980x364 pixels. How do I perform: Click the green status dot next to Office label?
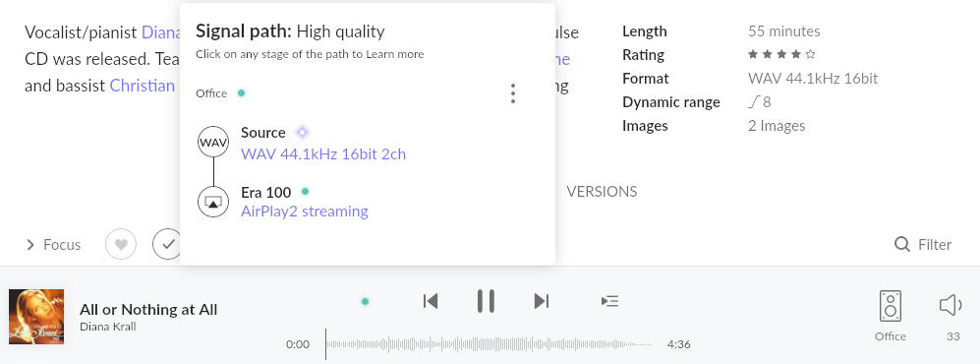pyautogui.click(x=241, y=93)
